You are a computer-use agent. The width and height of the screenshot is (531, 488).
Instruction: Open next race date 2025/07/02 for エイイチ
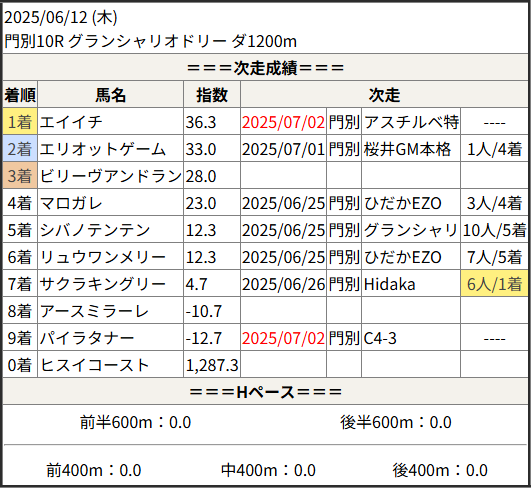pos(283,122)
